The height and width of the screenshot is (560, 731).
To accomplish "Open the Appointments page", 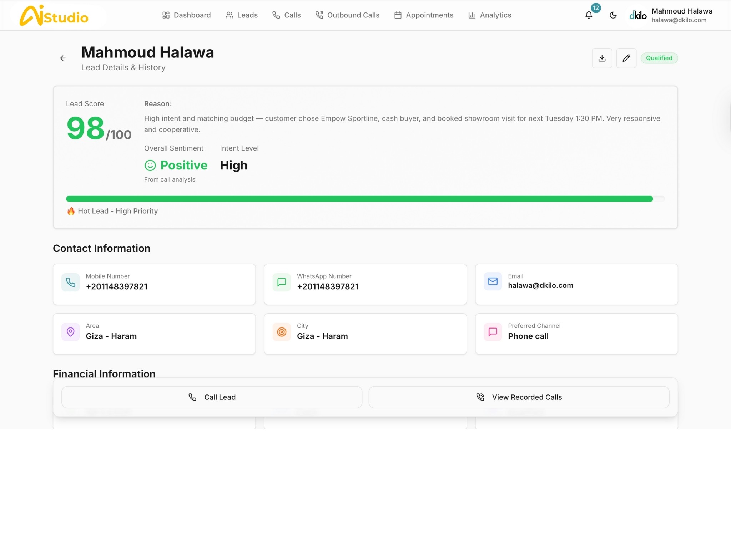I will [424, 15].
